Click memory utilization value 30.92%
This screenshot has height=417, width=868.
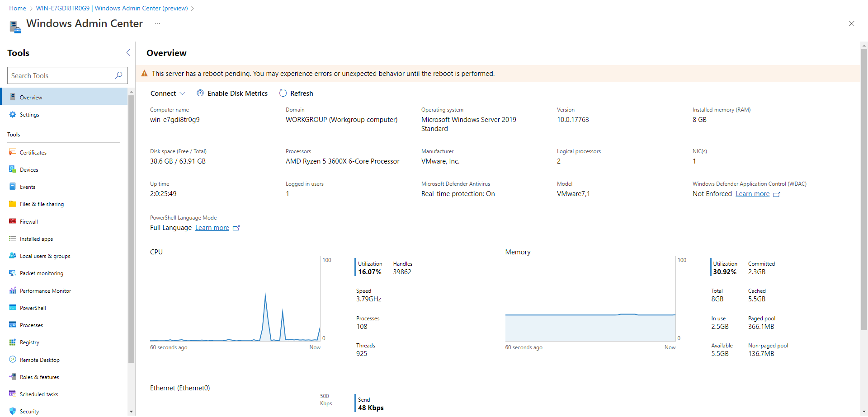click(x=725, y=272)
